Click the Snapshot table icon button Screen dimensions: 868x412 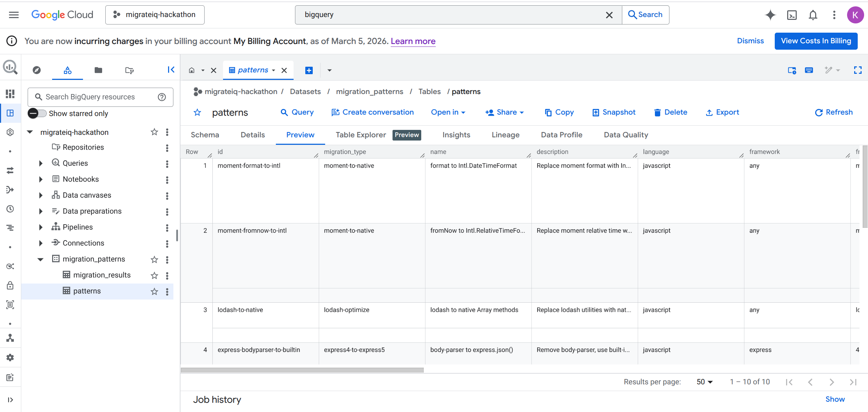tap(614, 112)
